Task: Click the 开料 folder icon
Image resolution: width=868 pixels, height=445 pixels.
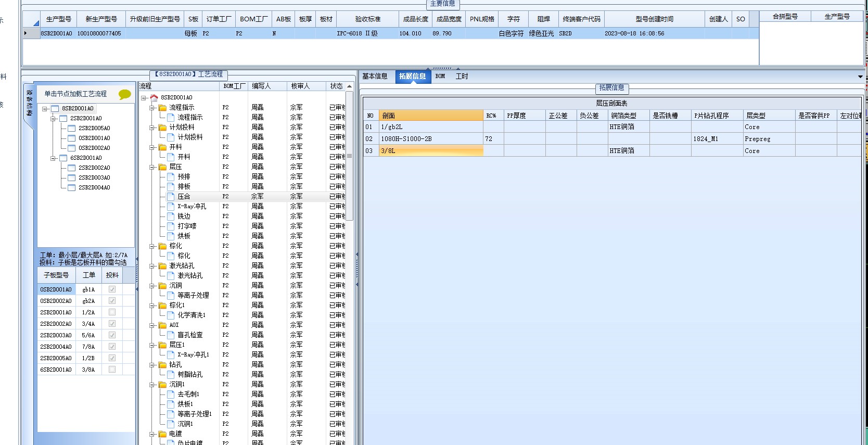Action: [163, 147]
